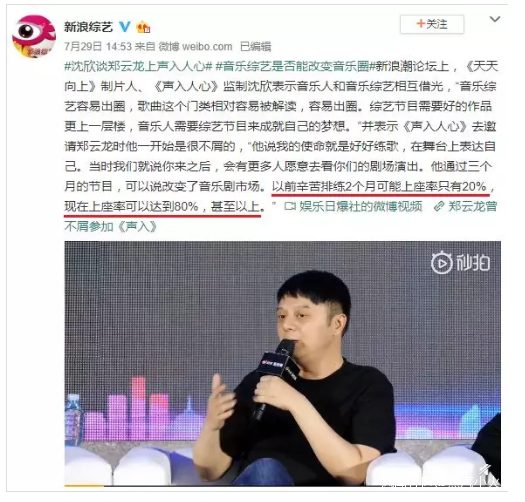Expand the post options chevron at top right

[x=495, y=19]
